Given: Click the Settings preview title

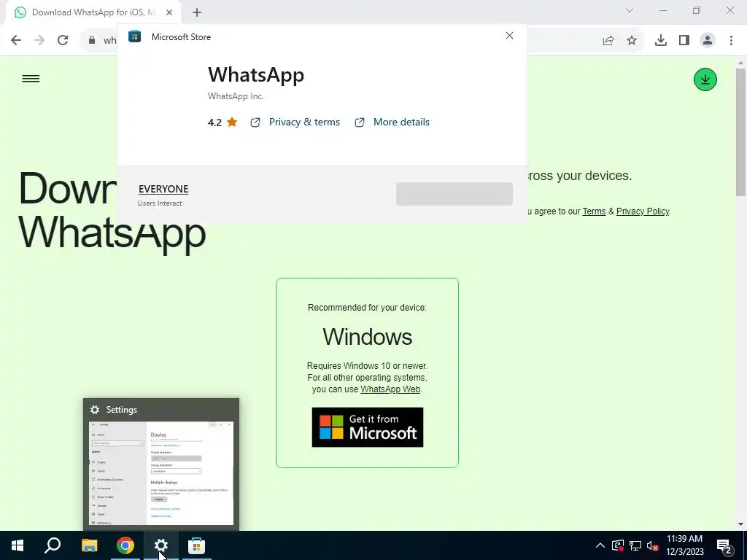Looking at the screenshot, I should click(x=122, y=410).
